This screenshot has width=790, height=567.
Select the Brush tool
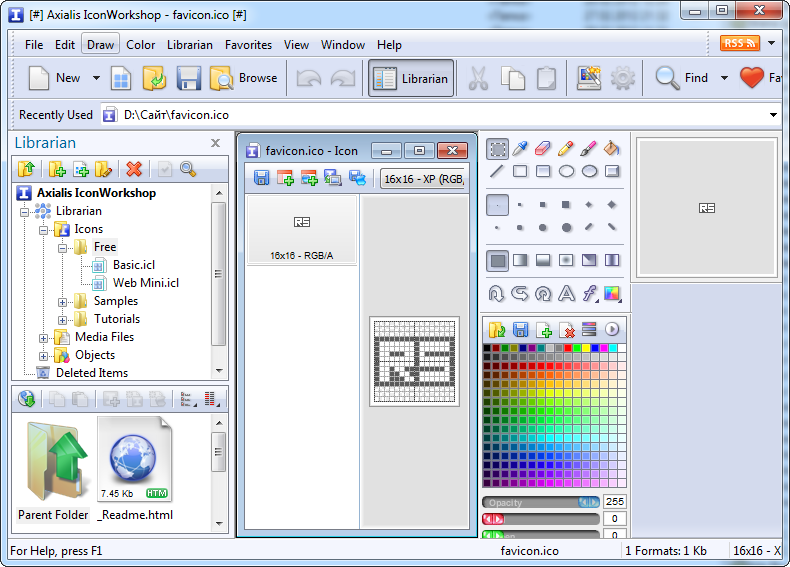[x=588, y=149]
